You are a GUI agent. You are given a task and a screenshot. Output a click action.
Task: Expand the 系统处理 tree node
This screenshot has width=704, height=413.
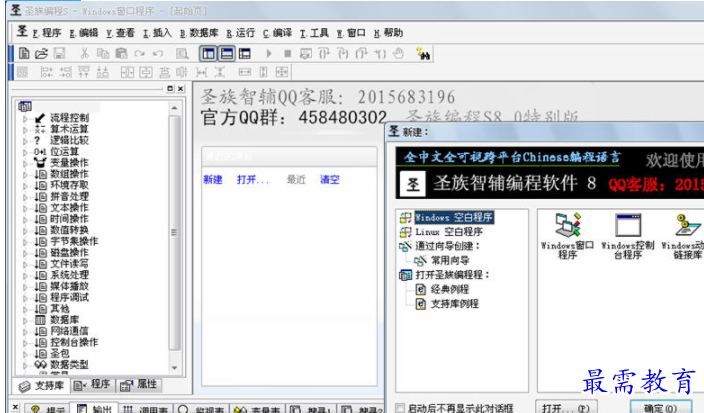(25, 276)
